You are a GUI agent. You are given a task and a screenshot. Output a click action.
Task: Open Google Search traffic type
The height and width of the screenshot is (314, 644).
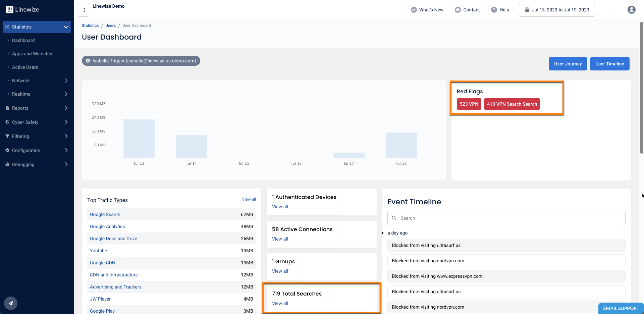coord(105,214)
